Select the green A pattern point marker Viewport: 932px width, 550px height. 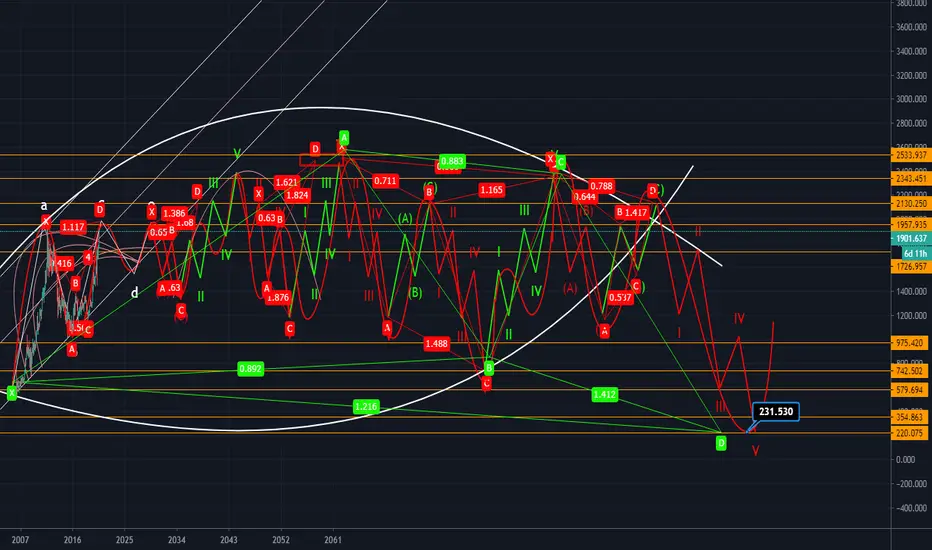pyautogui.click(x=344, y=137)
